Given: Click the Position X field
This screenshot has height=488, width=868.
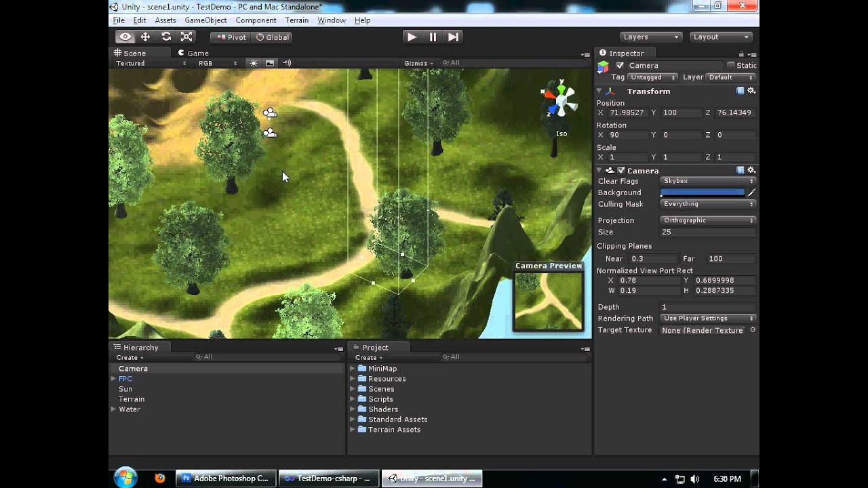Looking at the screenshot, I should coord(628,113).
